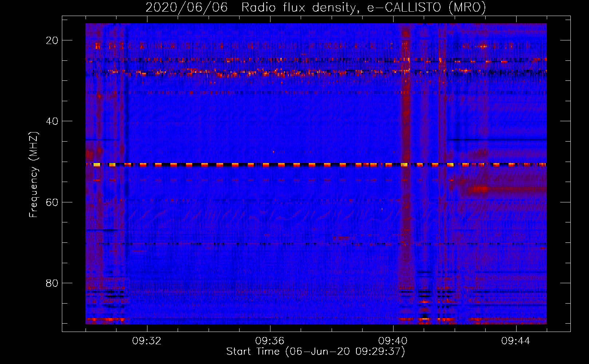Click the red horizontal streak near 57 MHz
Image resolution: width=589 pixels, height=364 pixels.
click(x=507, y=189)
